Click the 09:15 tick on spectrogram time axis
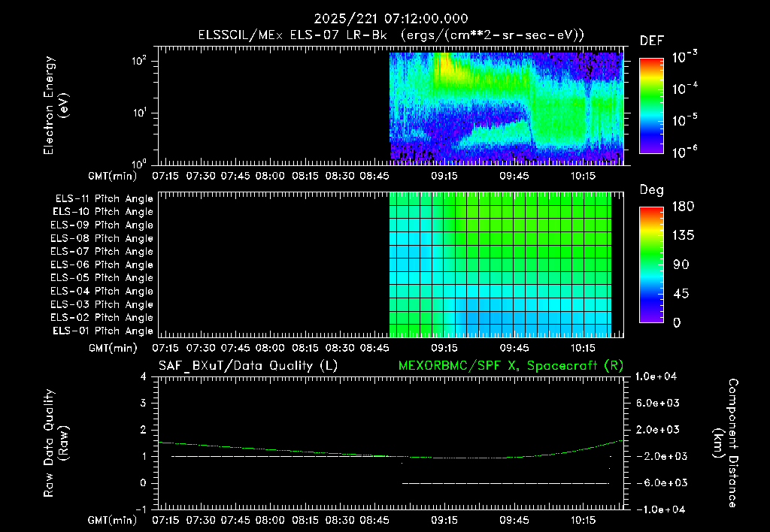The image size is (770, 532). coord(444,176)
